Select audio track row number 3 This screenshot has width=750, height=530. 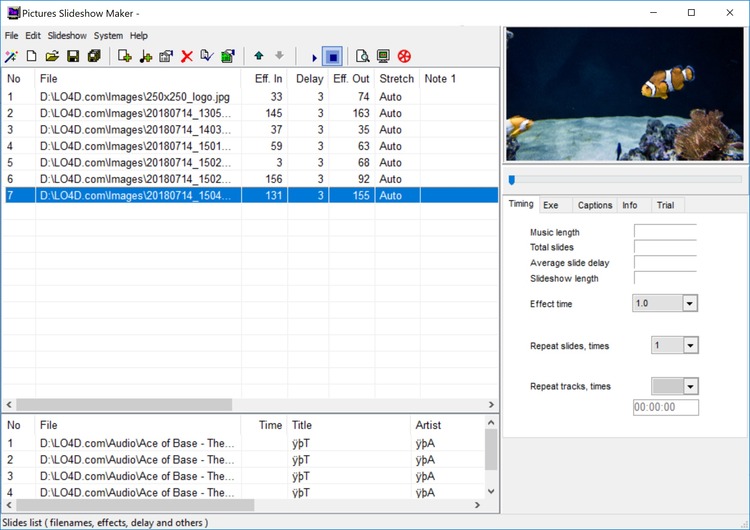click(x=244, y=476)
